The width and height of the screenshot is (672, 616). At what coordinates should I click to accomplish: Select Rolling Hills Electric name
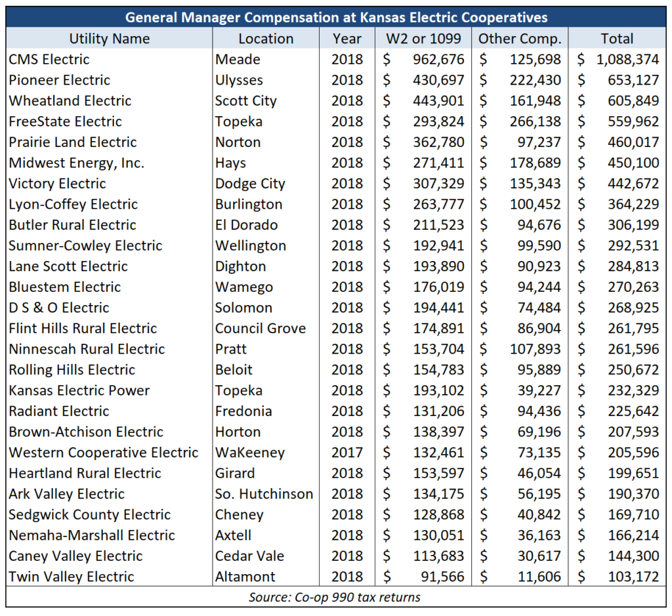[72, 370]
